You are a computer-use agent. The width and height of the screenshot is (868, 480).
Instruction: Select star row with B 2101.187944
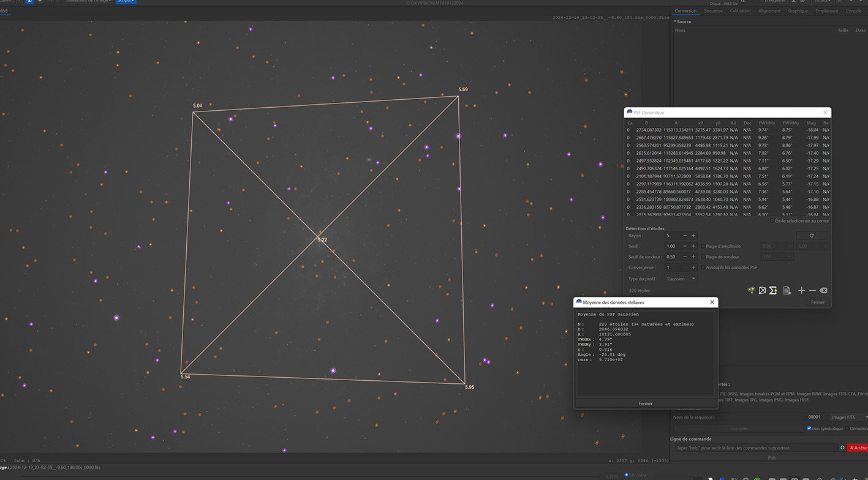point(727,176)
